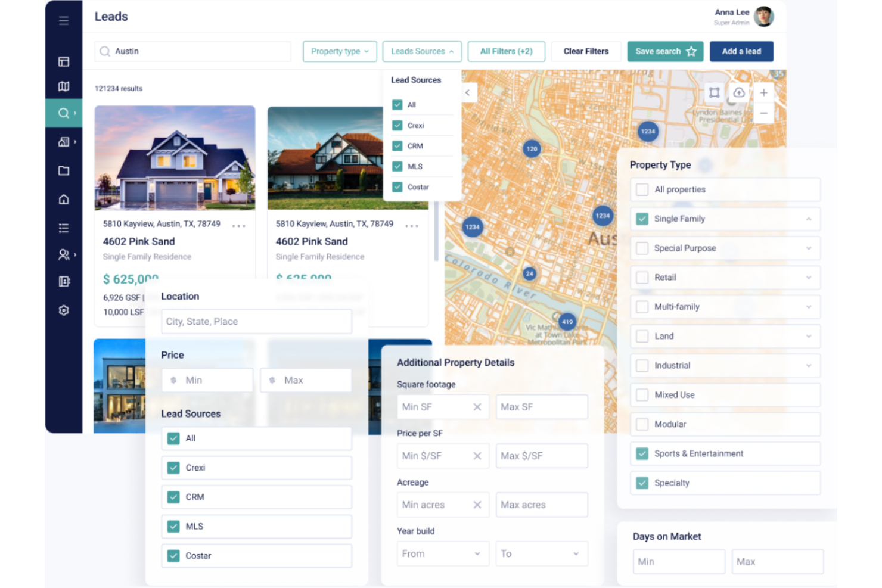Click the map zoom in control

point(763,92)
